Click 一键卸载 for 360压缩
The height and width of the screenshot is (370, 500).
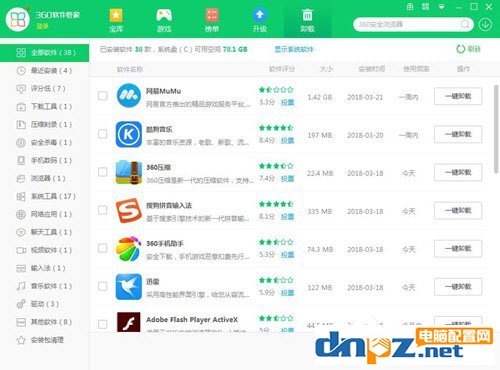pyautogui.click(x=458, y=172)
